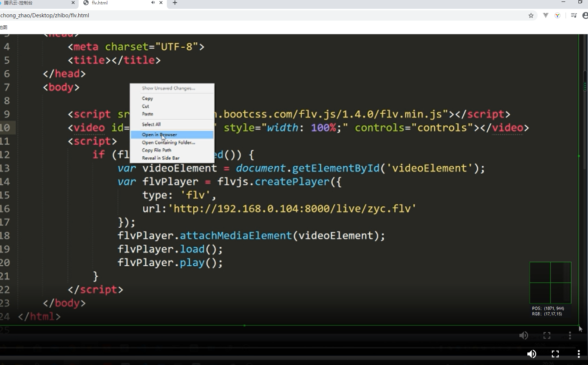The width and height of the screenshot is (588, 365).
Task: Click the closing </html> tag
Action: click(x=39, y=316)
